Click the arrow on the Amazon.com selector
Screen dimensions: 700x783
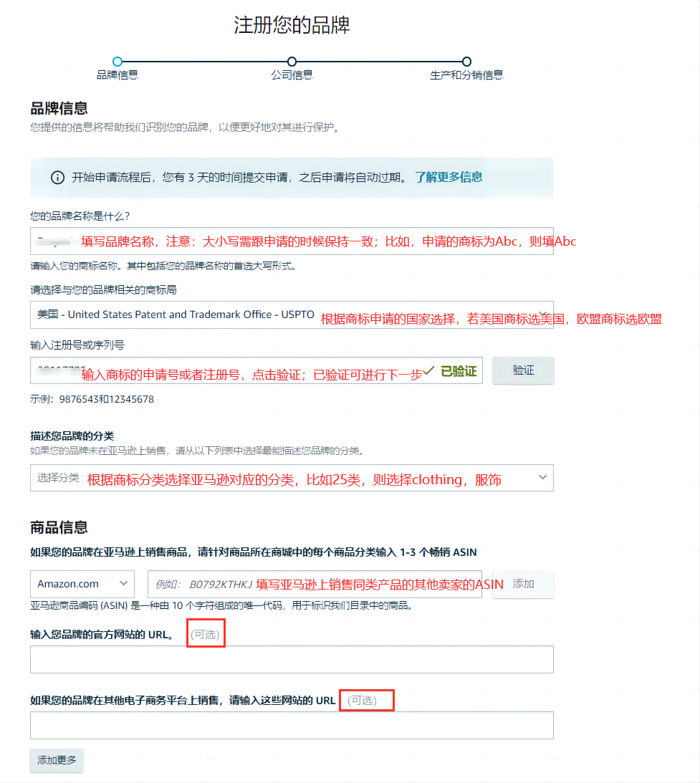[x=122, y=584]
